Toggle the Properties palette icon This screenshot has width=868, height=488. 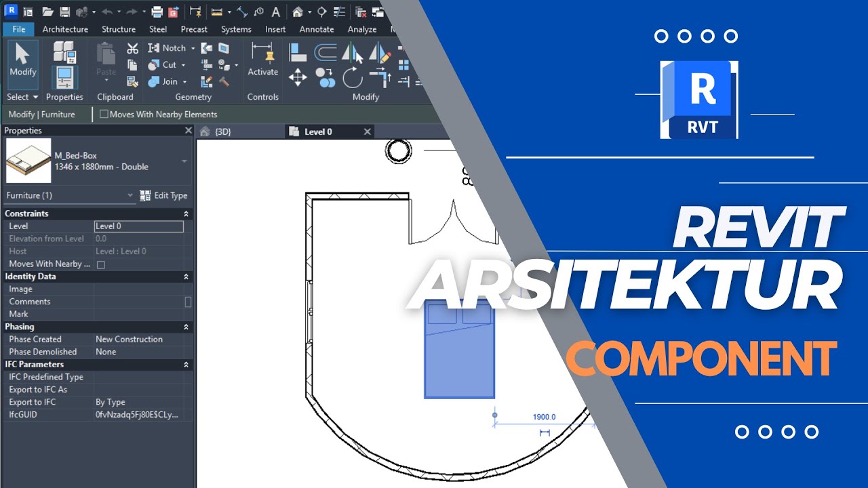64,77
